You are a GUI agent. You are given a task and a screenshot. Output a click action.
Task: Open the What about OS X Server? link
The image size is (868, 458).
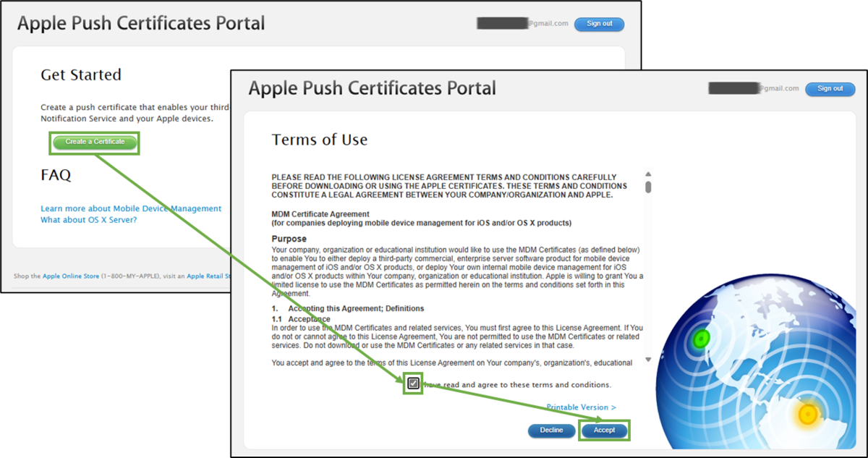click(x=89, y=220)
